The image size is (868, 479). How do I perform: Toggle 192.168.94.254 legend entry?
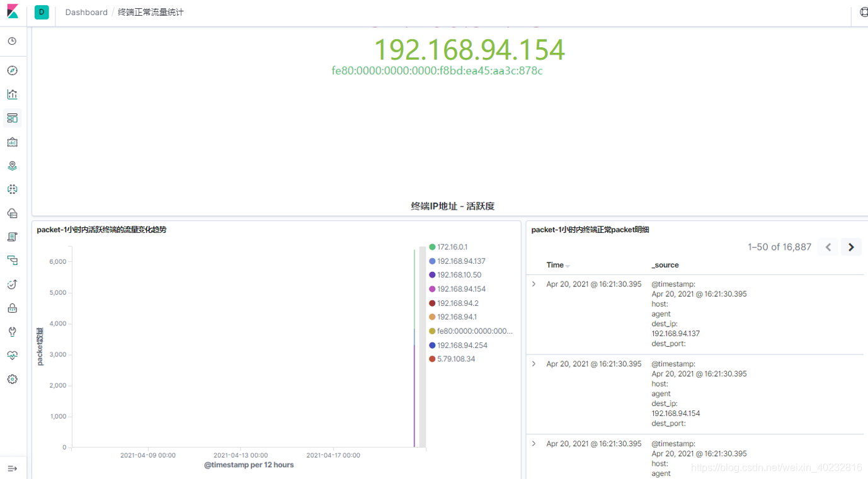click(462, 346)
